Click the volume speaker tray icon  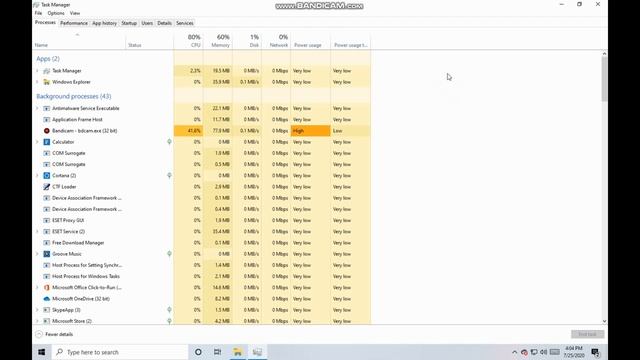(544, 352)
